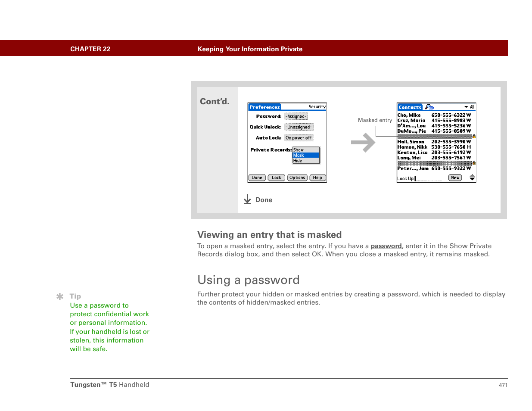The image size is (532, 411).
Task: Open the All category dropdown in Contacts
Action: click(469, 107)
